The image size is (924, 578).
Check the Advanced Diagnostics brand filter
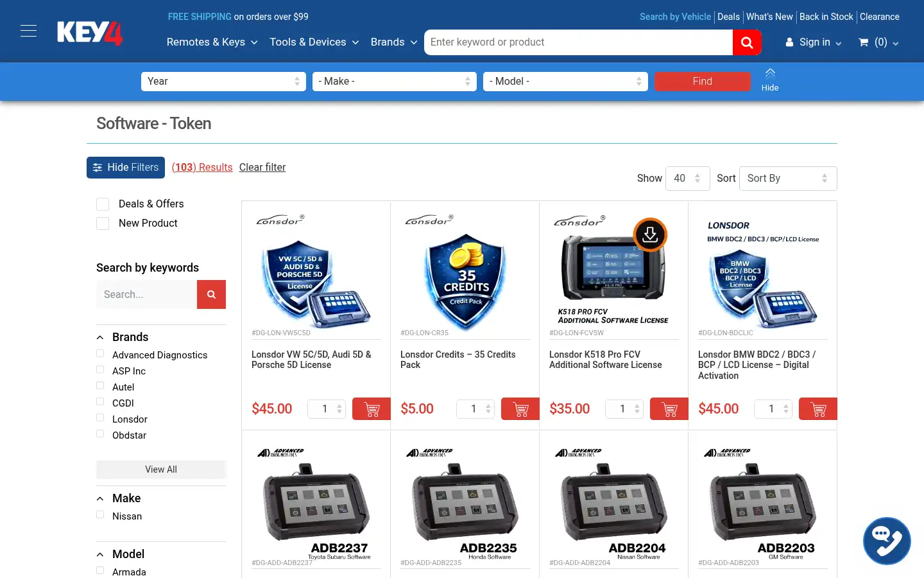click(100, 353)
